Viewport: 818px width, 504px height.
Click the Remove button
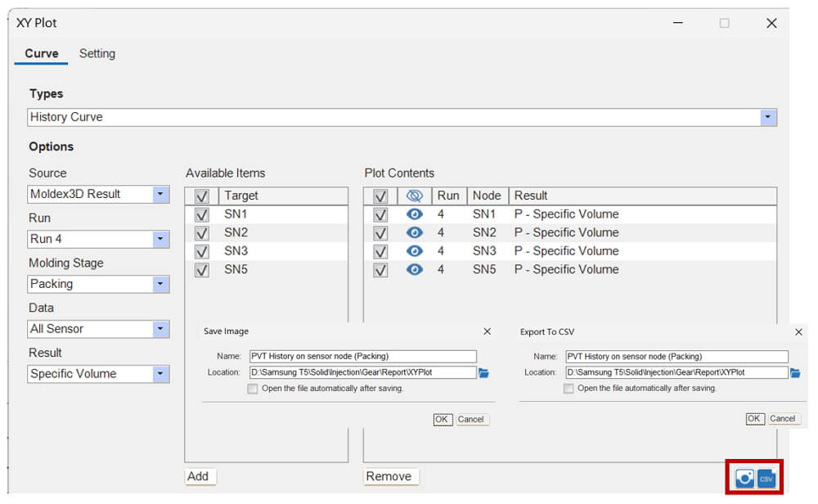389,476
